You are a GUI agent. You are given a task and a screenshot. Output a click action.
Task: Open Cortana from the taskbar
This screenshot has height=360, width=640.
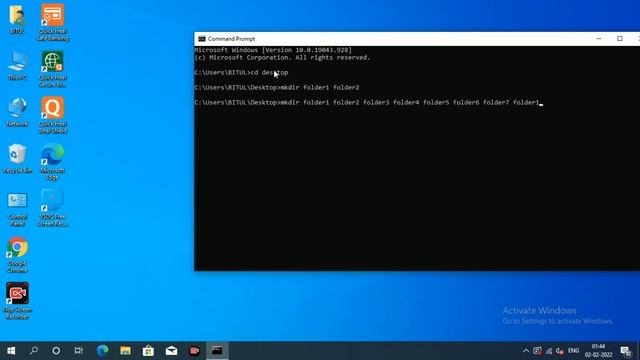pos(56,351)
